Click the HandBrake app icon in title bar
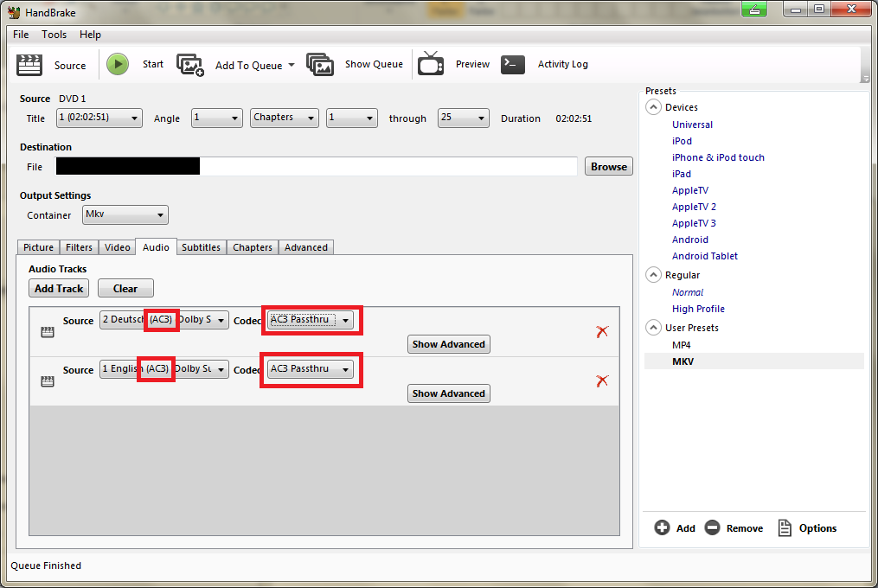 point(15,12)
